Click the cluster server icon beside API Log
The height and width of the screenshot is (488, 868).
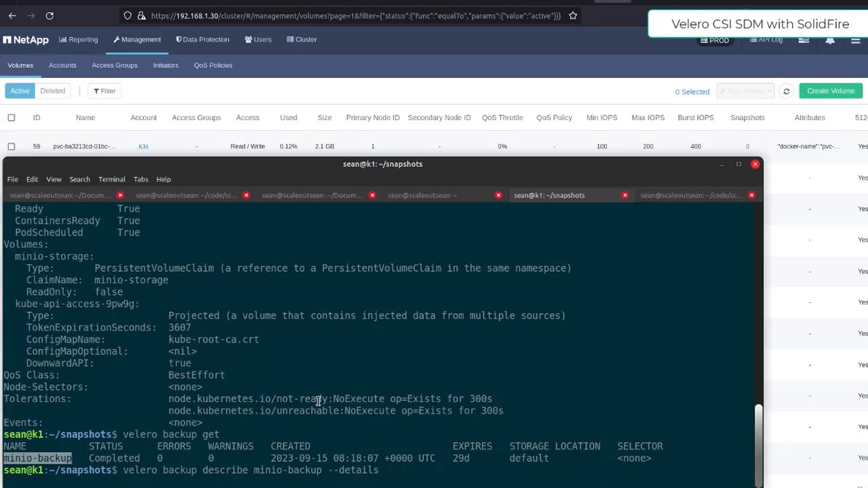click(x=804, y=40)
